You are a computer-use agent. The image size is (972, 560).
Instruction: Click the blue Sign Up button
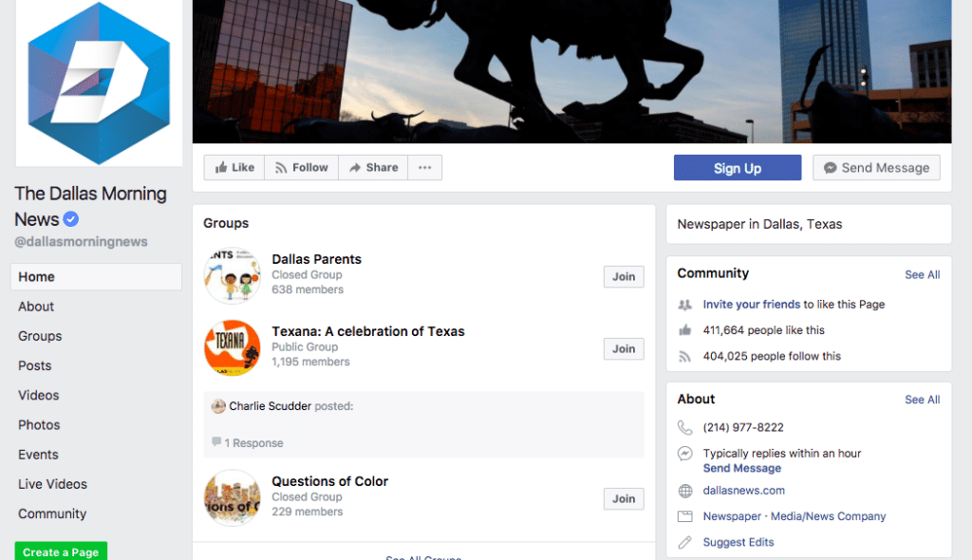(x=737, y=168)
